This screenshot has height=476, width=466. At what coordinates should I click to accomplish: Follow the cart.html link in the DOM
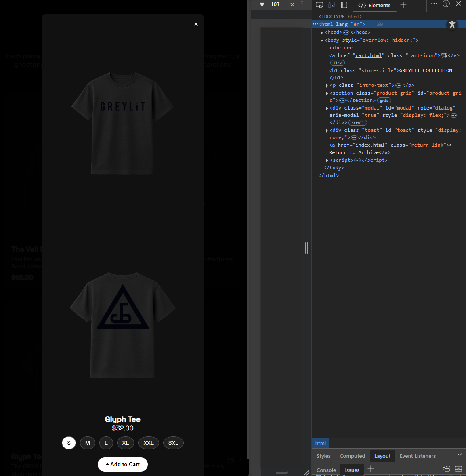click(x=368, y=55)
